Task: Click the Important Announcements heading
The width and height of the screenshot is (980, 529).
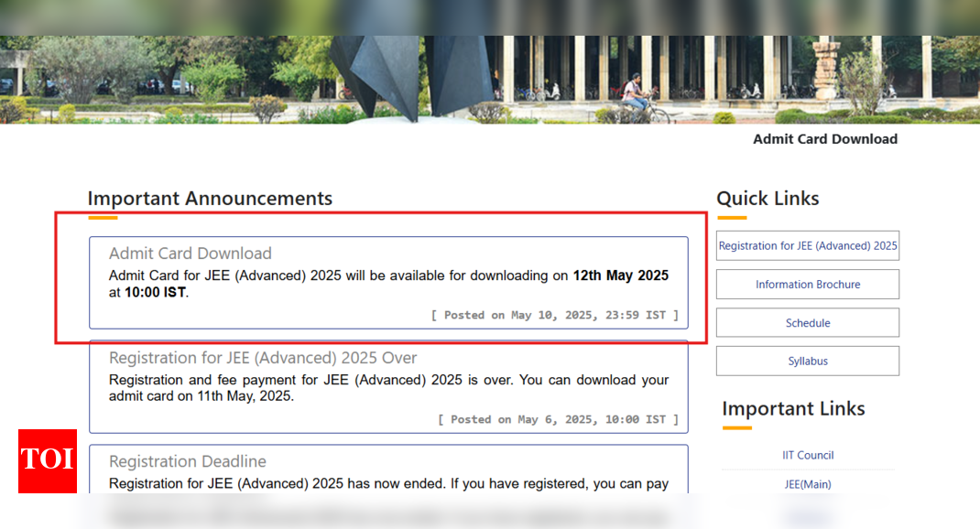Action: tap(210, 199)
